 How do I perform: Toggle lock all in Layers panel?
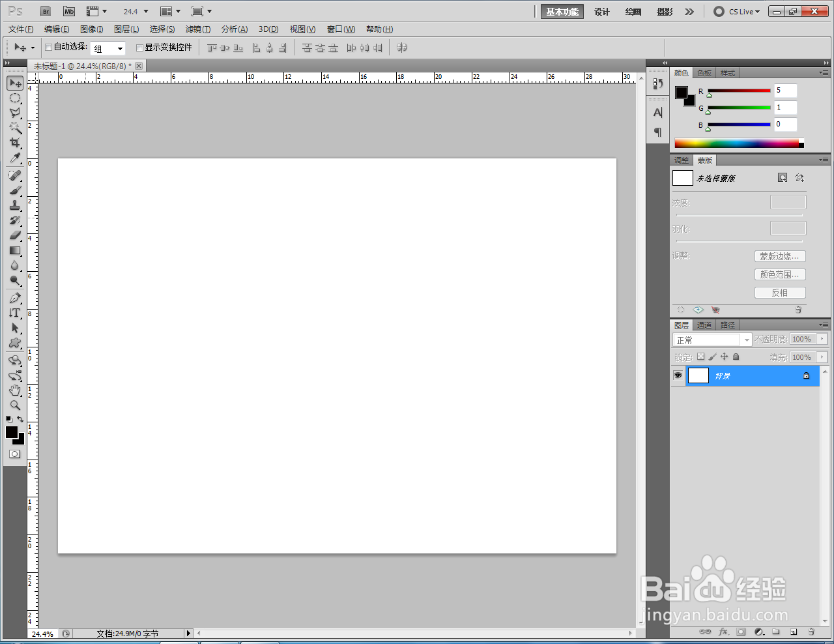(736, 357)
